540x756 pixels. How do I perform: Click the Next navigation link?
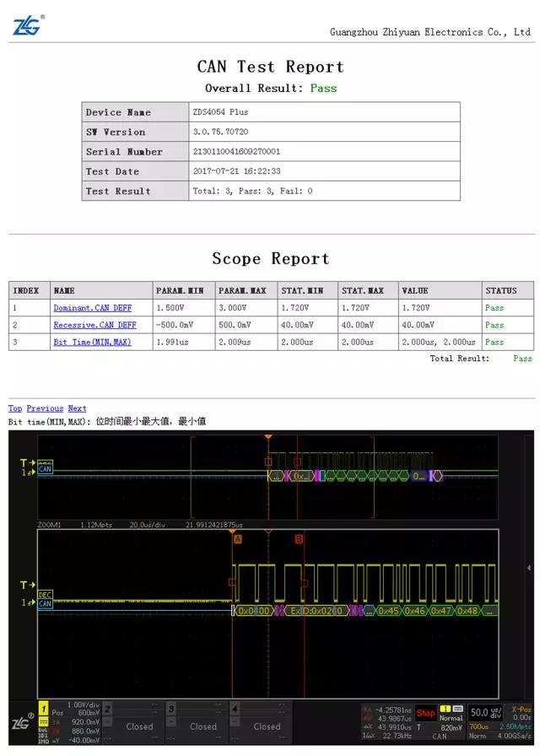(77, 408)
